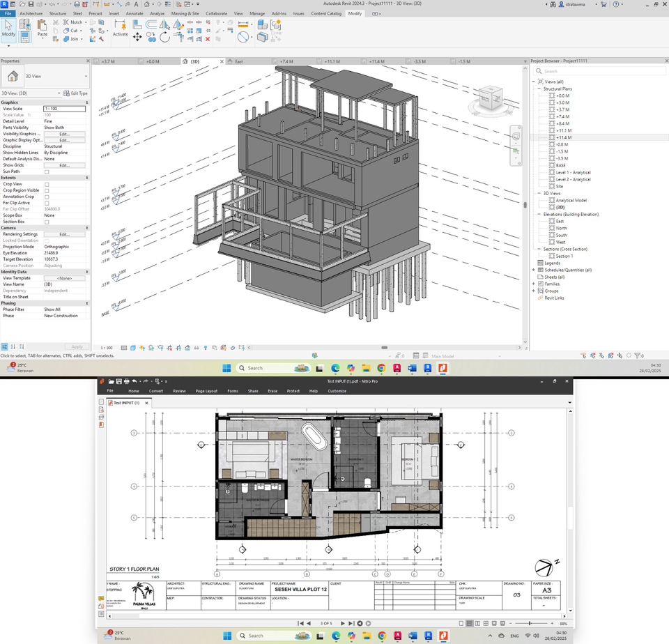Click the Reveal Hidden Elements lightbulb icon
This screenshot has height=644, width=669.
point(206,346)
